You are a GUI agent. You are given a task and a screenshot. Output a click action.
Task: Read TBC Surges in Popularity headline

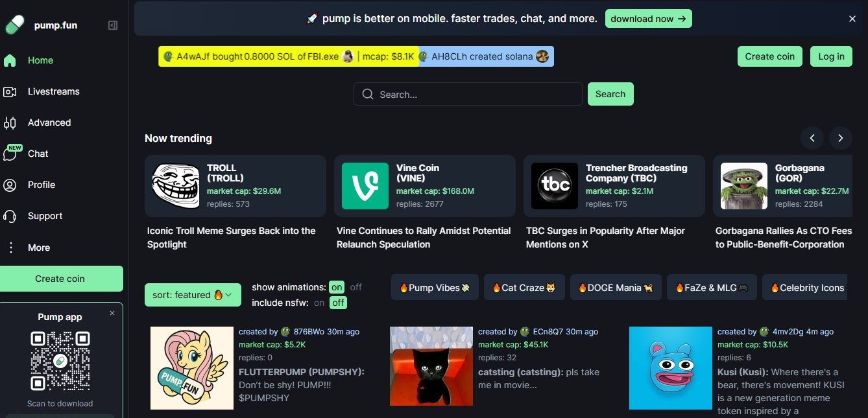click(x=605, y=238)
